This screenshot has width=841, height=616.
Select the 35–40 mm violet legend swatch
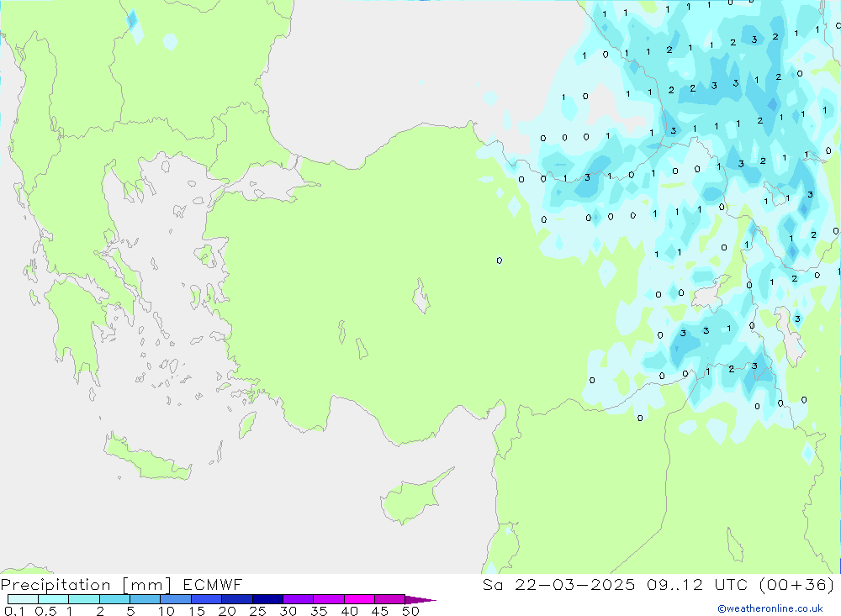point(329,599)
